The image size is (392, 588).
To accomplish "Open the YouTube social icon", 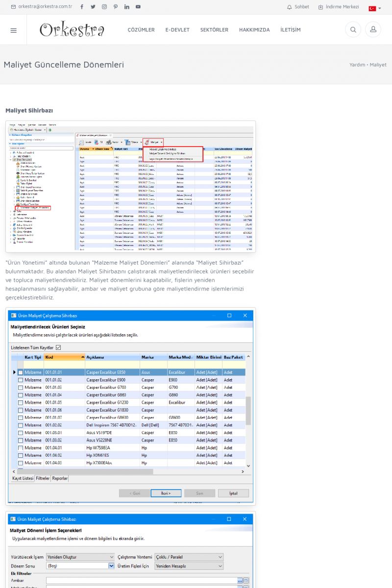I will point(138,7).
